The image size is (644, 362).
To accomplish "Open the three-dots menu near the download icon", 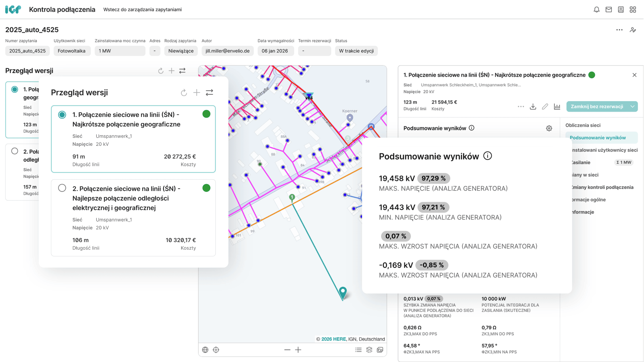I will point(521,107).
